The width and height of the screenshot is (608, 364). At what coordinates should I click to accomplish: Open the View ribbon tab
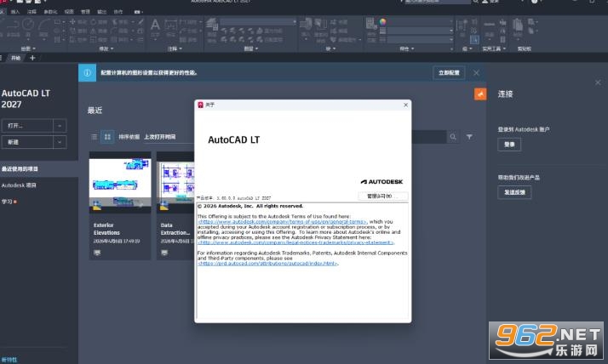(x=69, y=12)
